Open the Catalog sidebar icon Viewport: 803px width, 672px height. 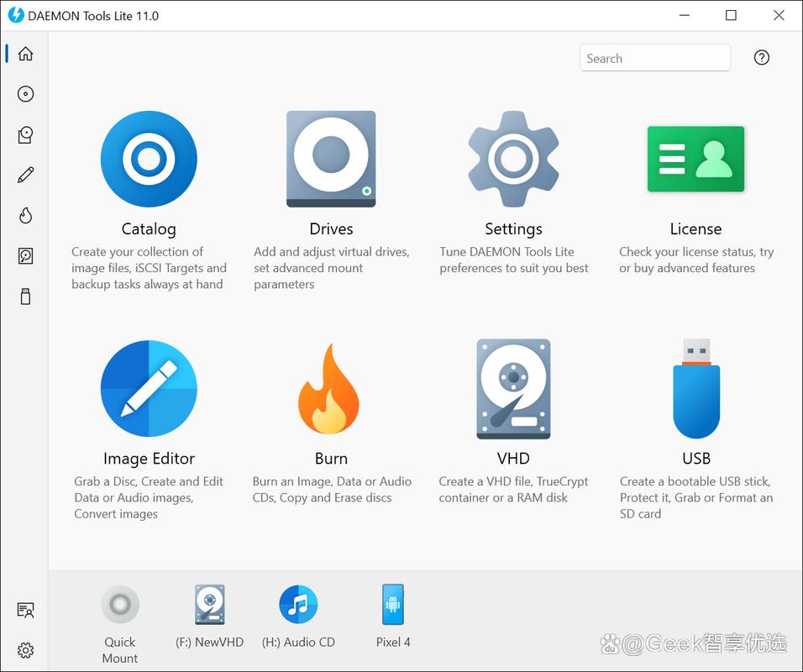point(25,134)
